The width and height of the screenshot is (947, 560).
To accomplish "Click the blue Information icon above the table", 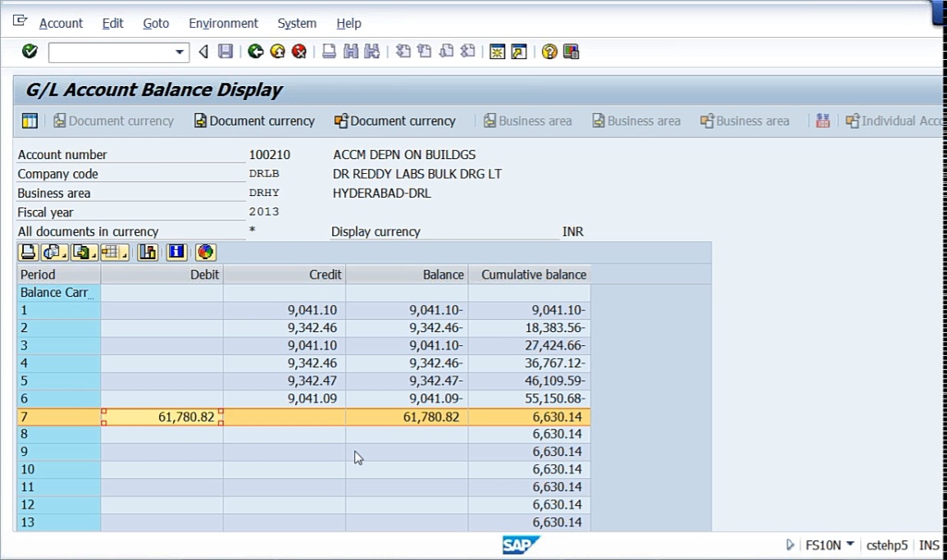I will (x=176, y=252).
